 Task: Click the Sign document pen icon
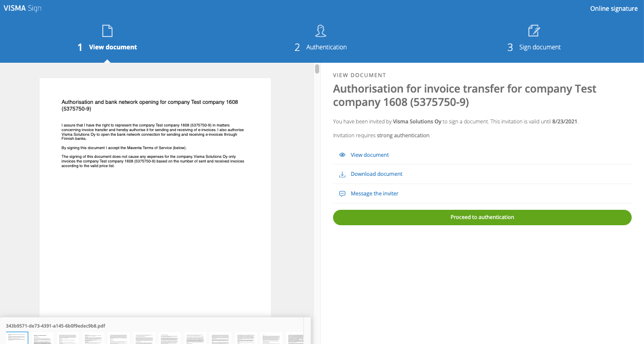tap(534, 31)
